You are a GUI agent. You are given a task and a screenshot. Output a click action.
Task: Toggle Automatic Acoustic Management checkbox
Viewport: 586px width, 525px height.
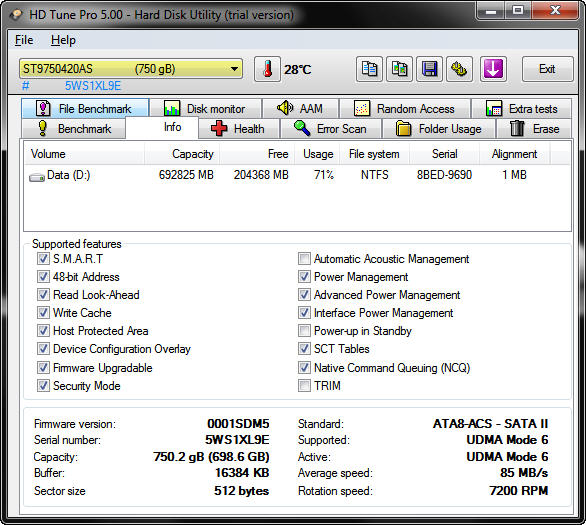[304, 259]
